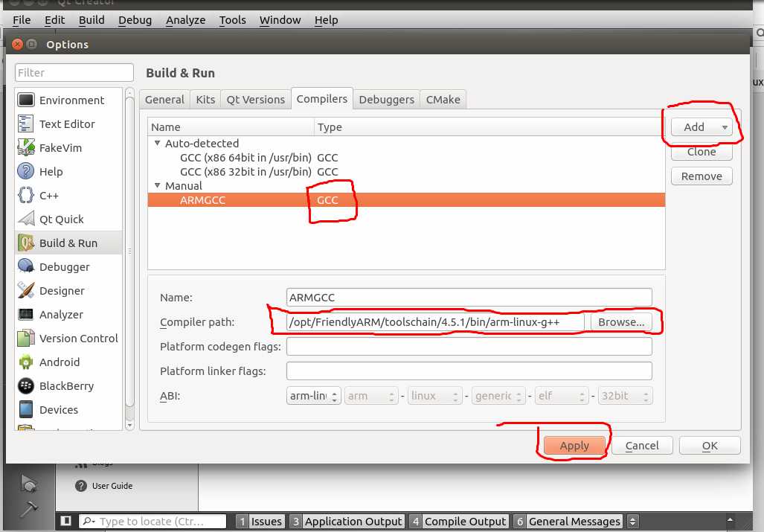Open the arm-linux ABI combo box
This screenshot has height=532, width=764.
(x=314, y=396)
